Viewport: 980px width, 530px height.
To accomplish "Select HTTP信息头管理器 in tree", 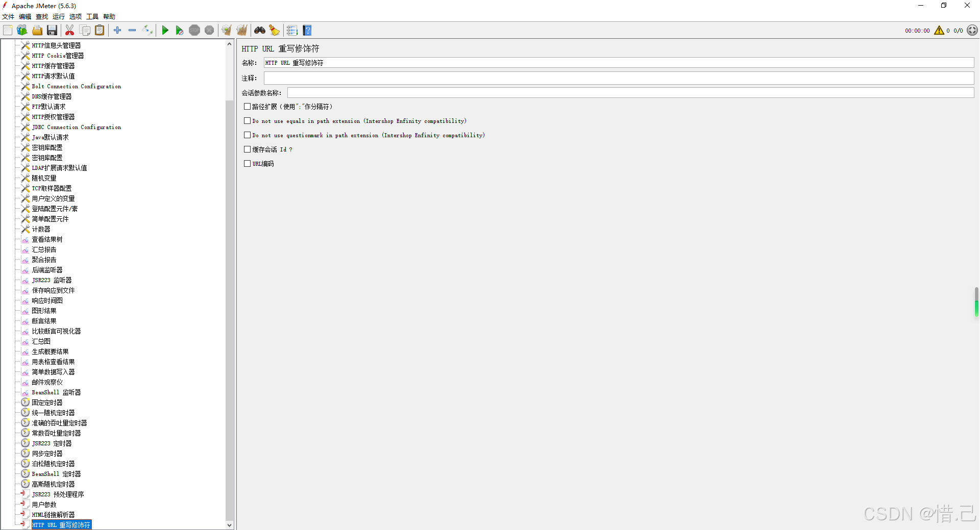I will (x=56, y=45).
